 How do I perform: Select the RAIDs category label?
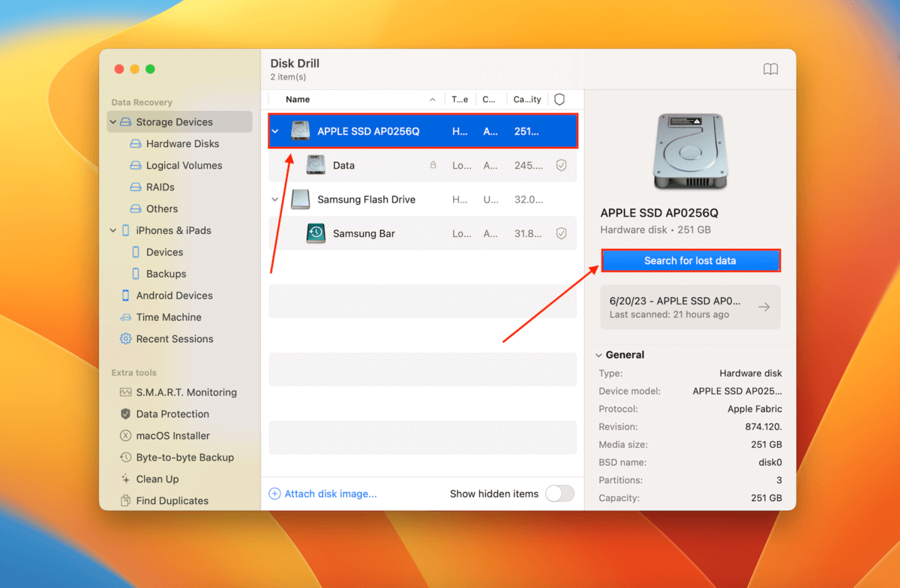tap(160, 187)
